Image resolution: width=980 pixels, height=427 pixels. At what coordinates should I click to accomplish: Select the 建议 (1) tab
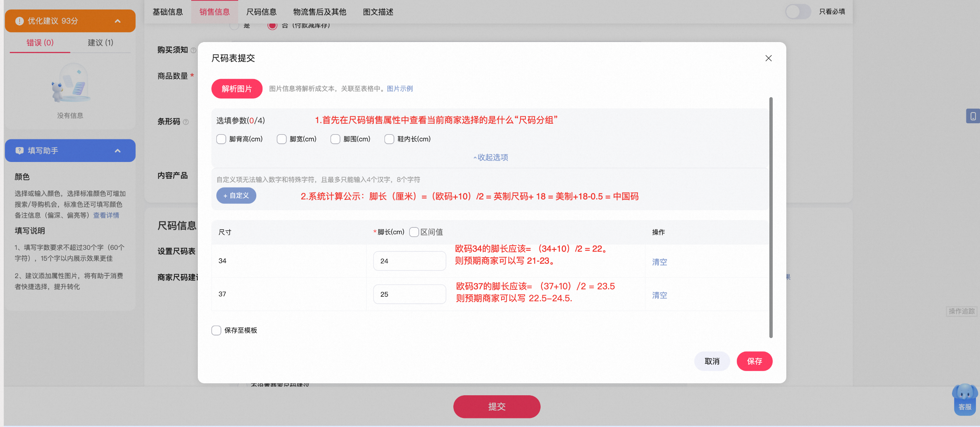point(101,42)
